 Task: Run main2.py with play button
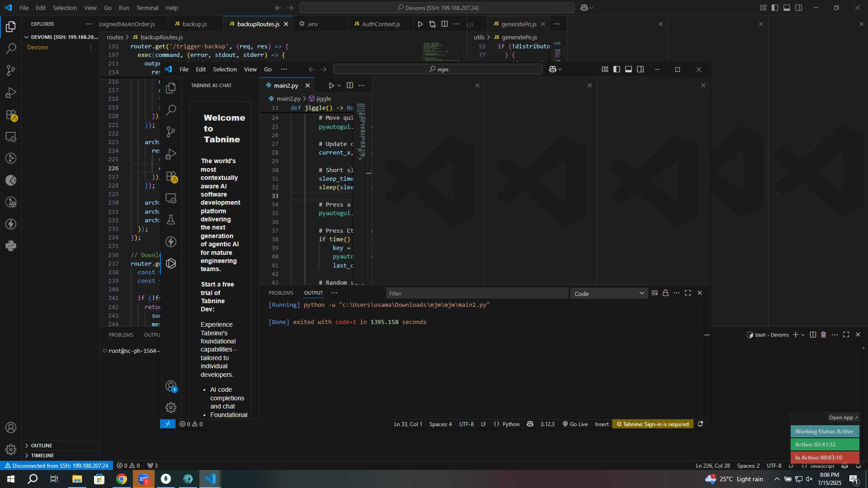(x=331, y=85)
